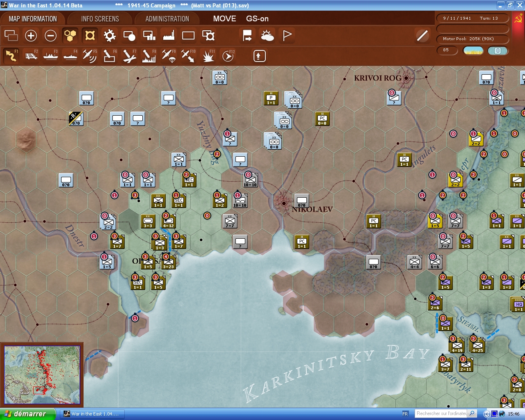Select the 4=4 unit counter
The height and width of the screenshot is (420, 525).
coord(414,262)
